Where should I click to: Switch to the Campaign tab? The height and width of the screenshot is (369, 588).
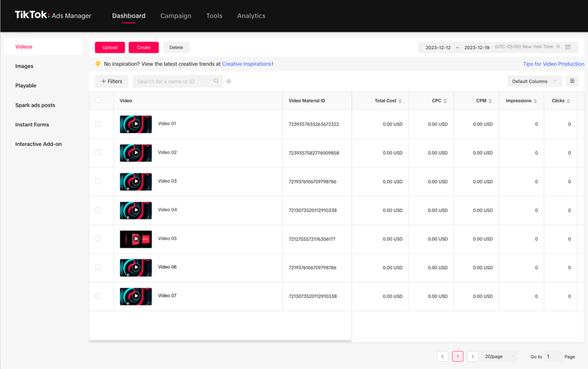coord(176,16)
